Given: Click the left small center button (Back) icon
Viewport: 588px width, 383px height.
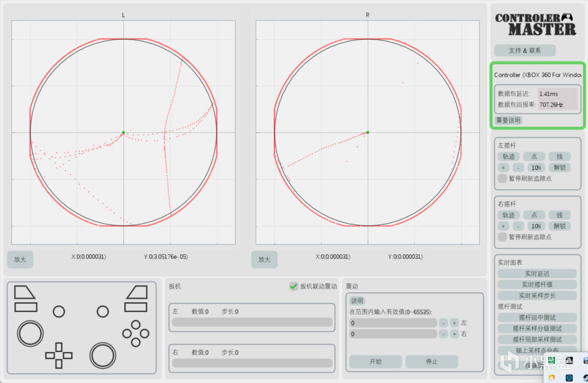Looking at the screenshot, I should 59,312.
